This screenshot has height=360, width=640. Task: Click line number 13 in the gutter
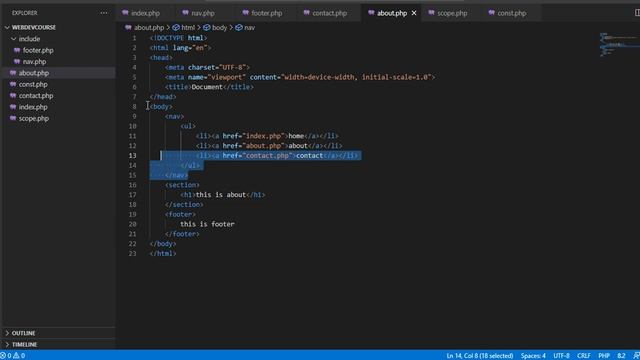point(132,156)
